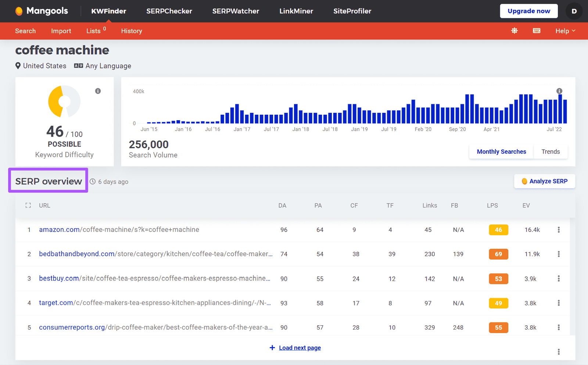Expand SERP table fullscreen icon
Viewport: 588px width, 365px height.
coord(28,205)
